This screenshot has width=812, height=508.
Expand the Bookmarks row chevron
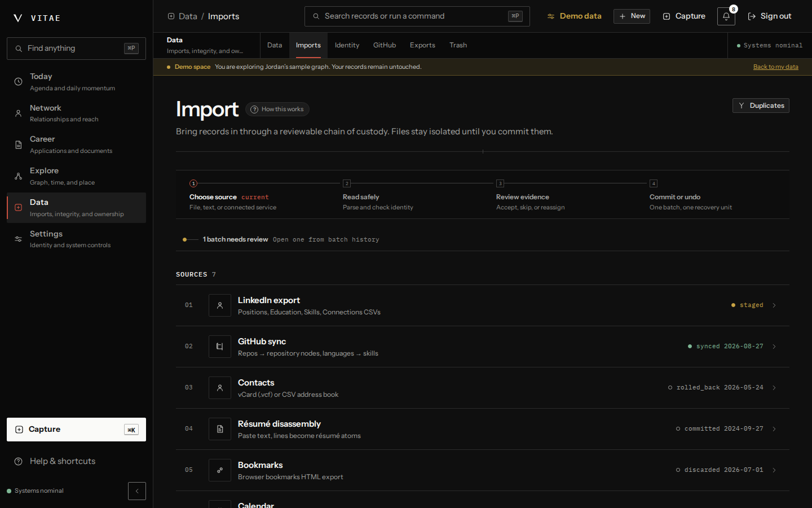(x=774, y=470)
